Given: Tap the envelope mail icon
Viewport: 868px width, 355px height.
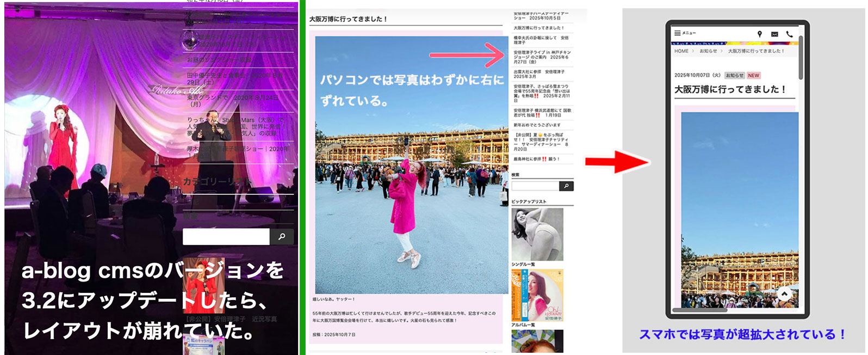Looking at the screenshot, I should pyautogui.click(x=774, y=34).
